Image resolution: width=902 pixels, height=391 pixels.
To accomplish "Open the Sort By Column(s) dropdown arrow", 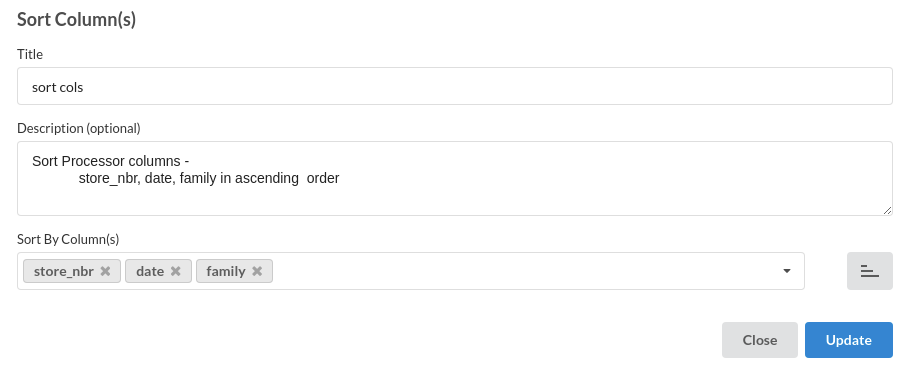I will click(x=786, y=271).
